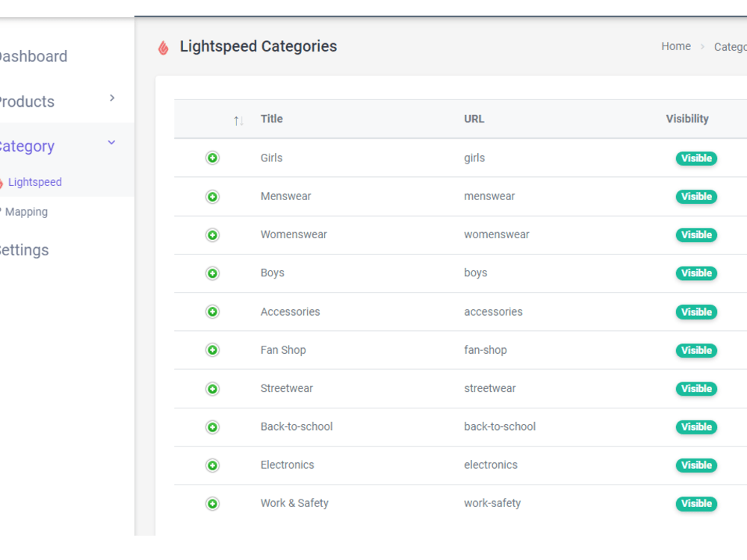Click the 'womenswear' URL cell
Screen dimensions: 747x560
[497, 234]
